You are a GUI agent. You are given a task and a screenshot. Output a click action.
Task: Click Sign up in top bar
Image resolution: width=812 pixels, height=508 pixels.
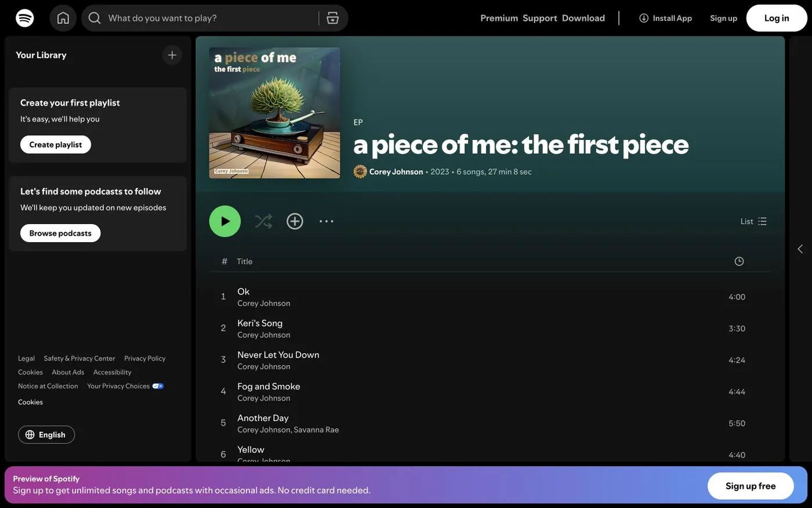pos(724,18)
